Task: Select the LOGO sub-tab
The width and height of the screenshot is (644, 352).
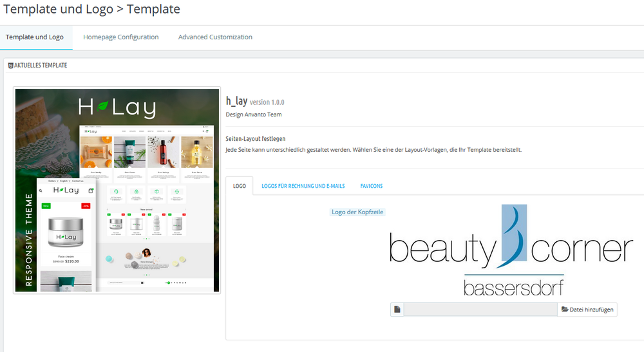Action: 240,186
